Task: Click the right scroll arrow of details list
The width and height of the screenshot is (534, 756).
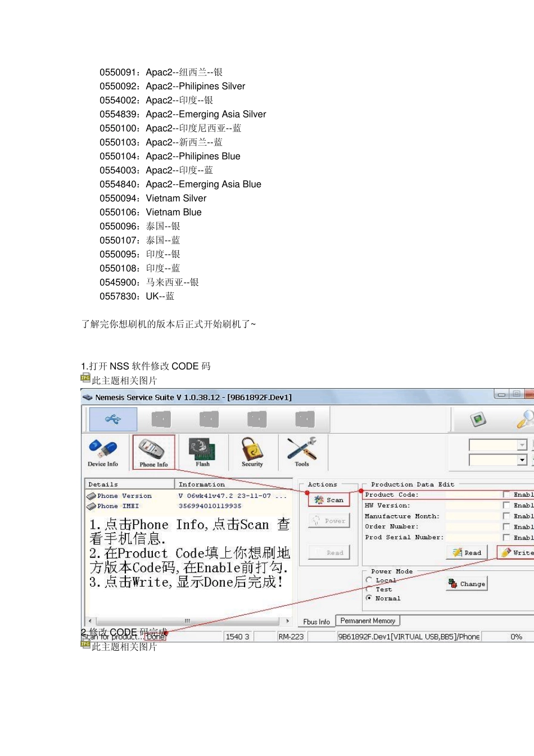Action: coord(287,621)
